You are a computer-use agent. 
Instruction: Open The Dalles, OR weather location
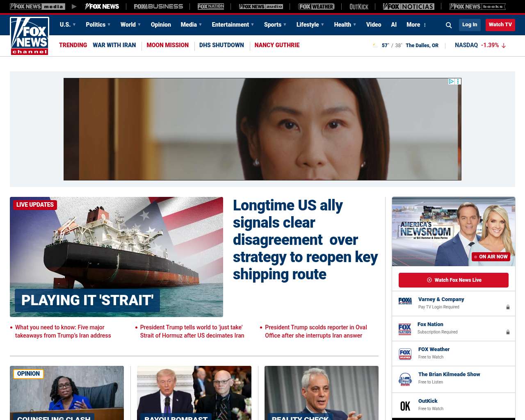[422, 46]
